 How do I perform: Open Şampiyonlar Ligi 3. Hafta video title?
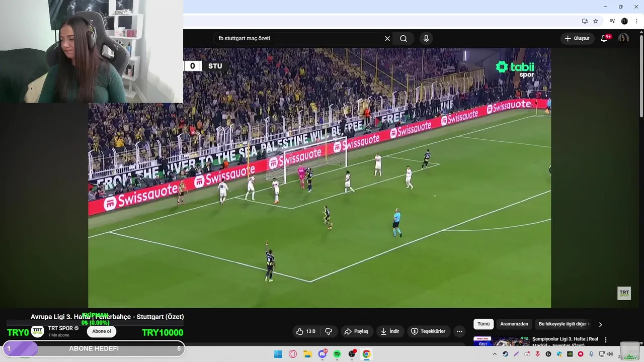[x=565, y=341]
